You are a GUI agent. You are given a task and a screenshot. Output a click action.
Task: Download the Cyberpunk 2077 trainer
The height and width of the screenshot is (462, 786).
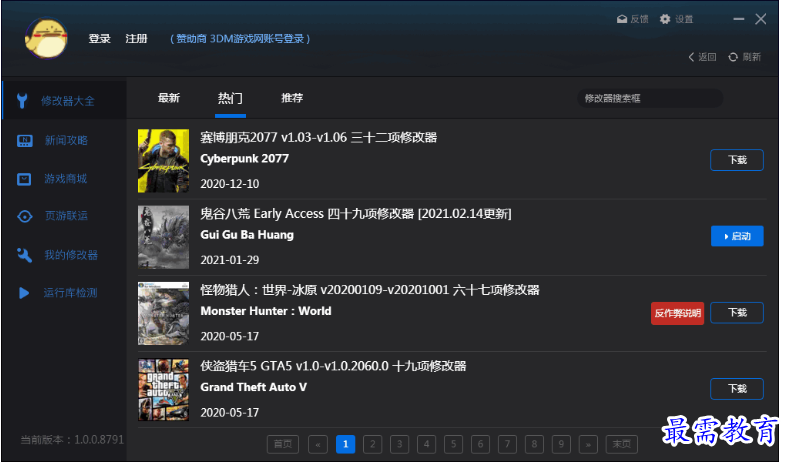(x=736, y=160)
